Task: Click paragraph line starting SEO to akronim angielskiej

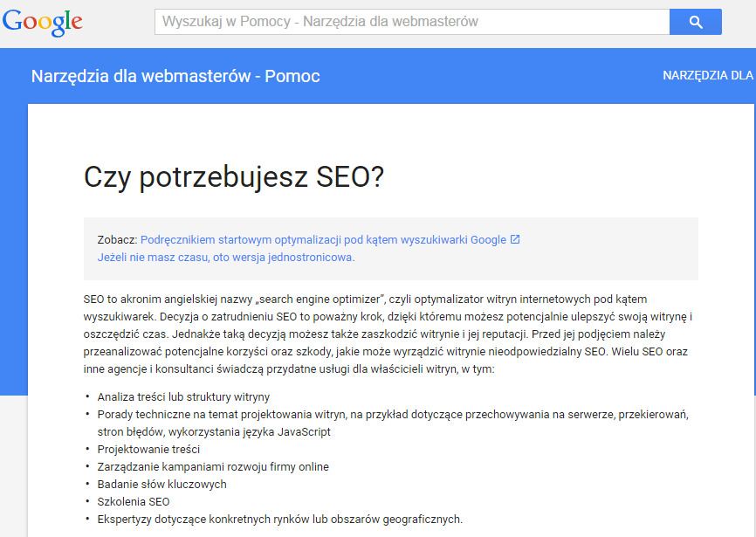Action: click(x=365, y=299)
